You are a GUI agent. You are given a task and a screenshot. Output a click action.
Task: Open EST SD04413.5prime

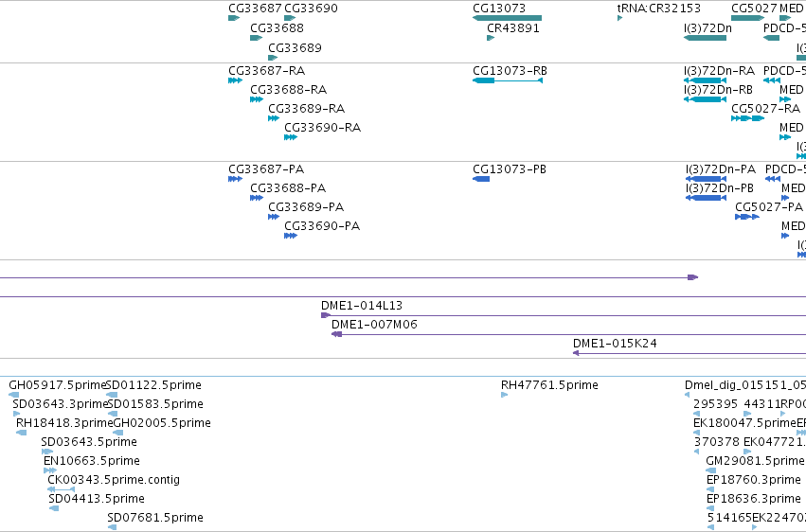[x=53, y=508]
